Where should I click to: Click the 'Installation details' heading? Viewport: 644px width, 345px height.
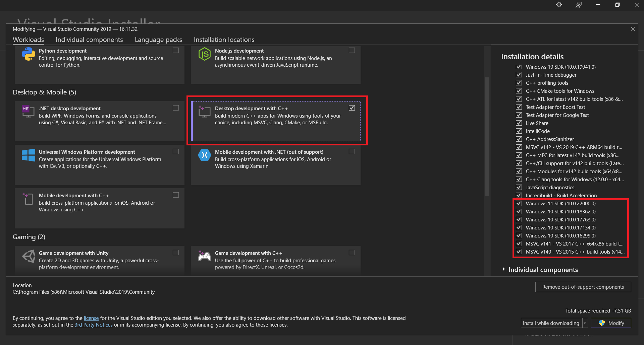click(x=532, y=57)
